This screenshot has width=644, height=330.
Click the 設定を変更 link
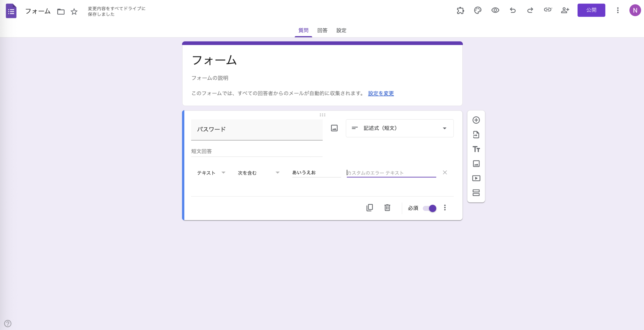(381, 93)
